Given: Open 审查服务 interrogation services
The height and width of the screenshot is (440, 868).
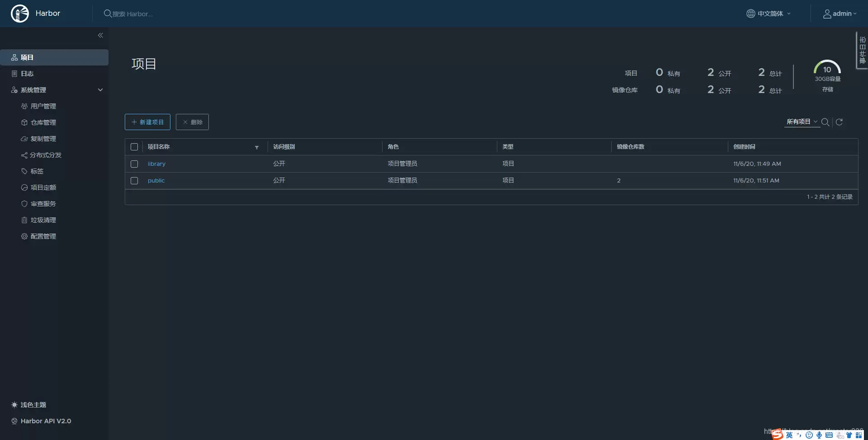Looking at the screenshot, I should coord(43,204).
